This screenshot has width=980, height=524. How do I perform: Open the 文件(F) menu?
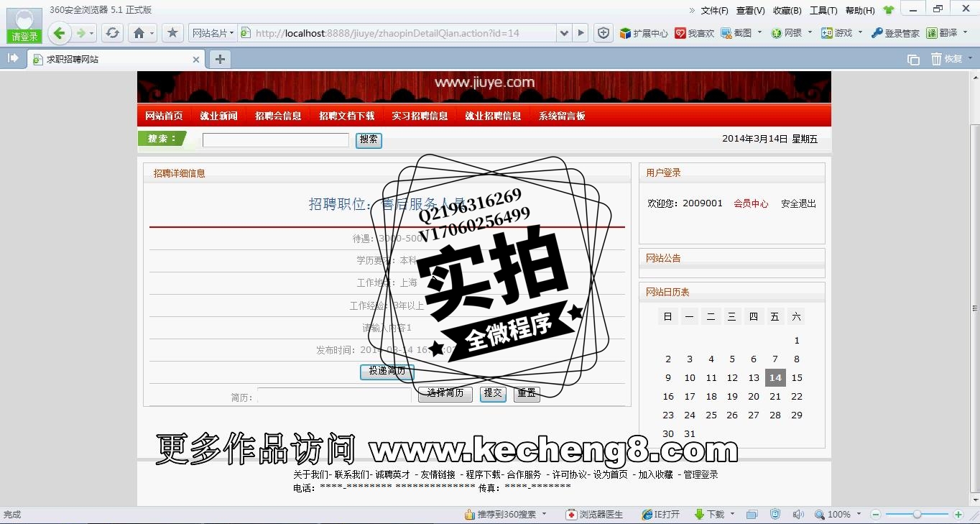coord(714,11)
